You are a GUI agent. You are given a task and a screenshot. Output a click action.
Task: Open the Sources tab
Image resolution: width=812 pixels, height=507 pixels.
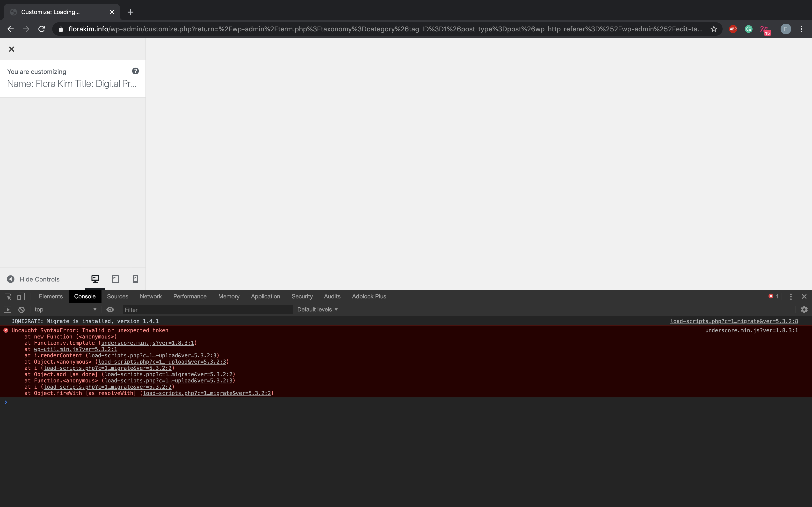[x=117, y=296]
